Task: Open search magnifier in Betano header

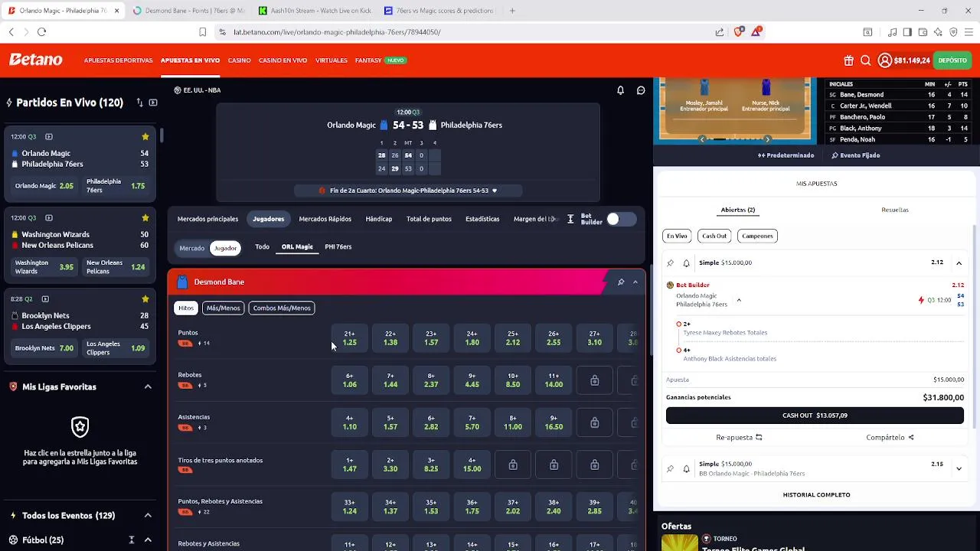Action: (865, 60)
